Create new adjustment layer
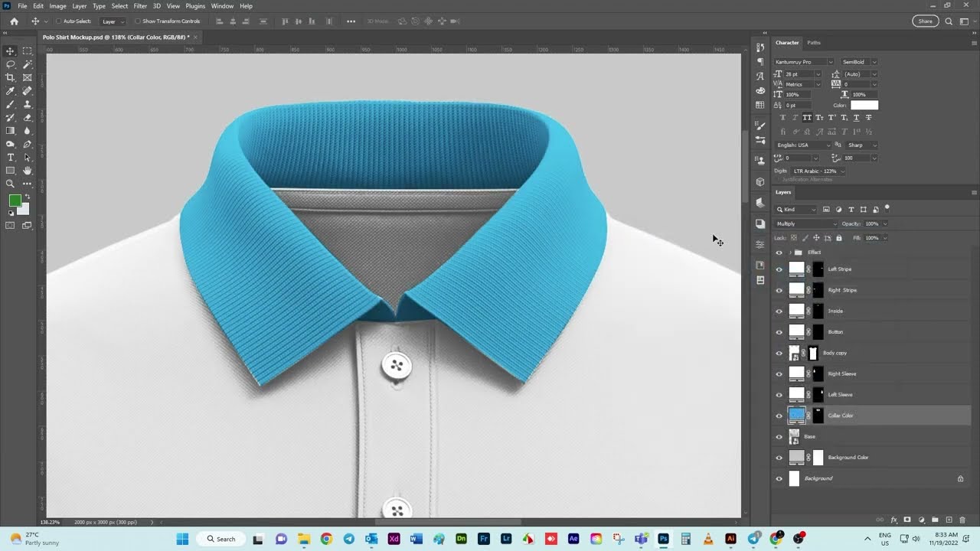The width and height of the screenshot is (980, 551). click(921, 520)
